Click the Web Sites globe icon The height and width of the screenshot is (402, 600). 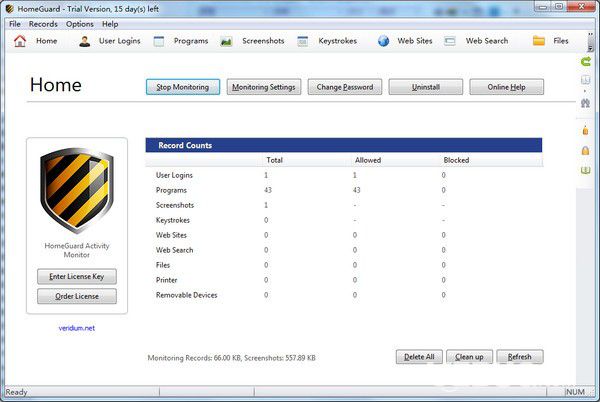click(x=383, y=41)
